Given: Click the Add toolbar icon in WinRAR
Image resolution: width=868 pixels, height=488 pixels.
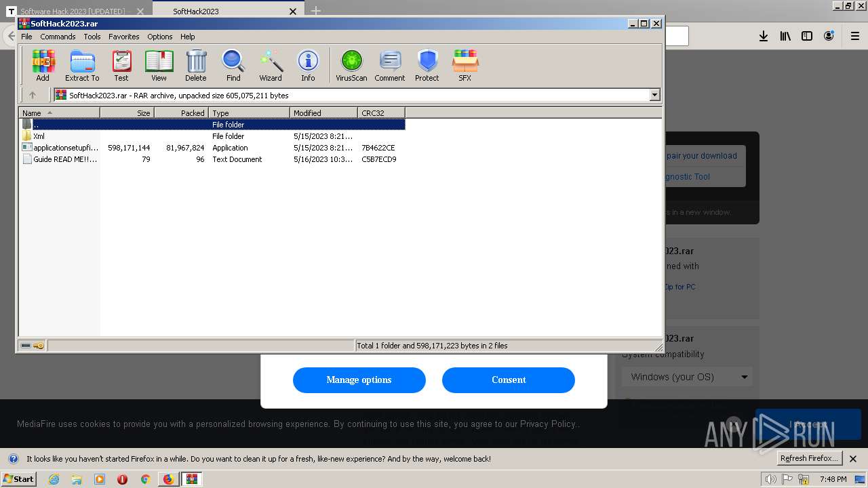Looking at the screenshot, I should pyautogui.click(x=43, y=66).
